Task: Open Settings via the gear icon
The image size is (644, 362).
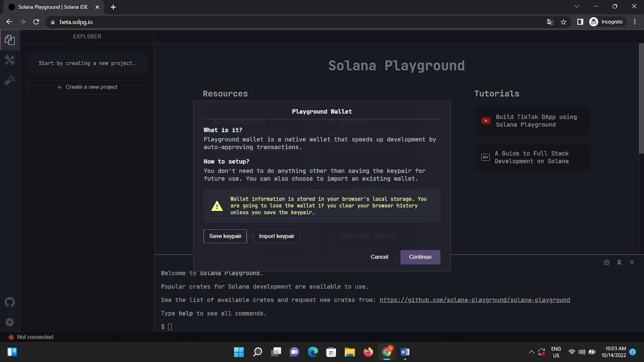Action: click(9, 322)
